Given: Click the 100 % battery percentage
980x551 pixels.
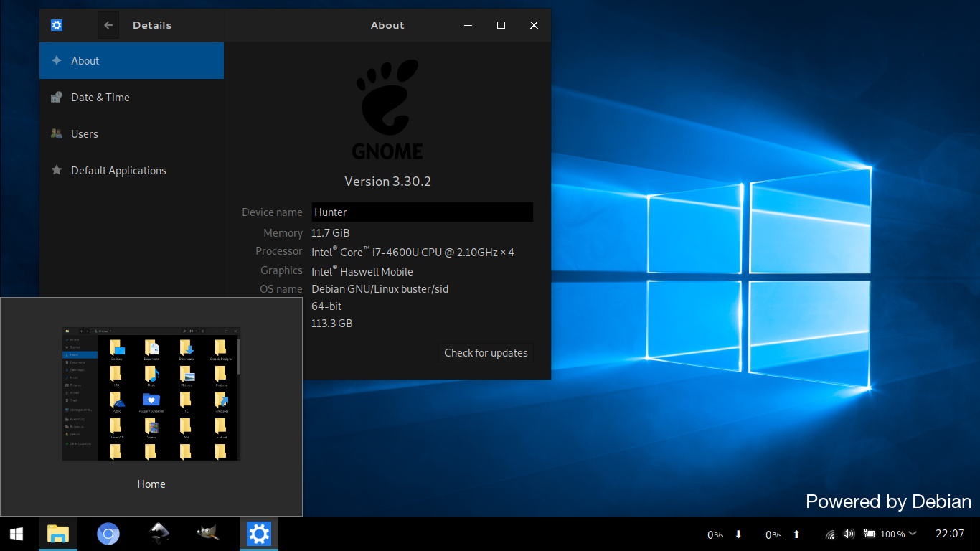Looking at the screenshot, I should coord(892,534).
